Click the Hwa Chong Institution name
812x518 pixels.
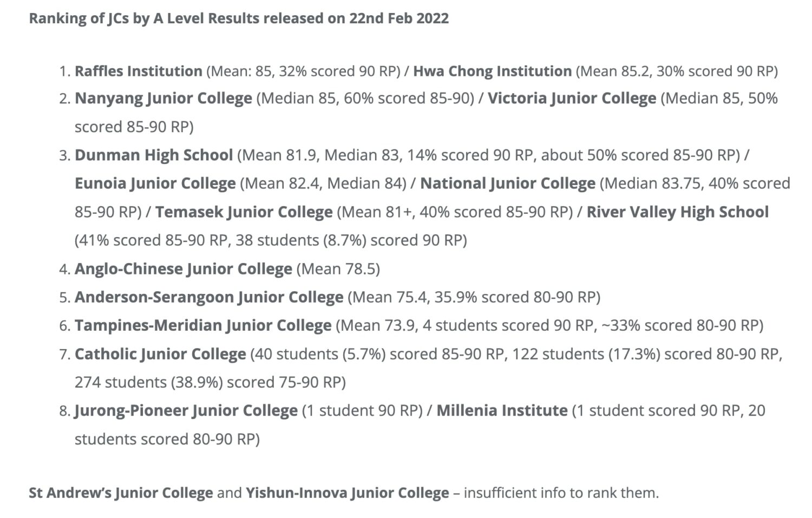tap(492, 71)
